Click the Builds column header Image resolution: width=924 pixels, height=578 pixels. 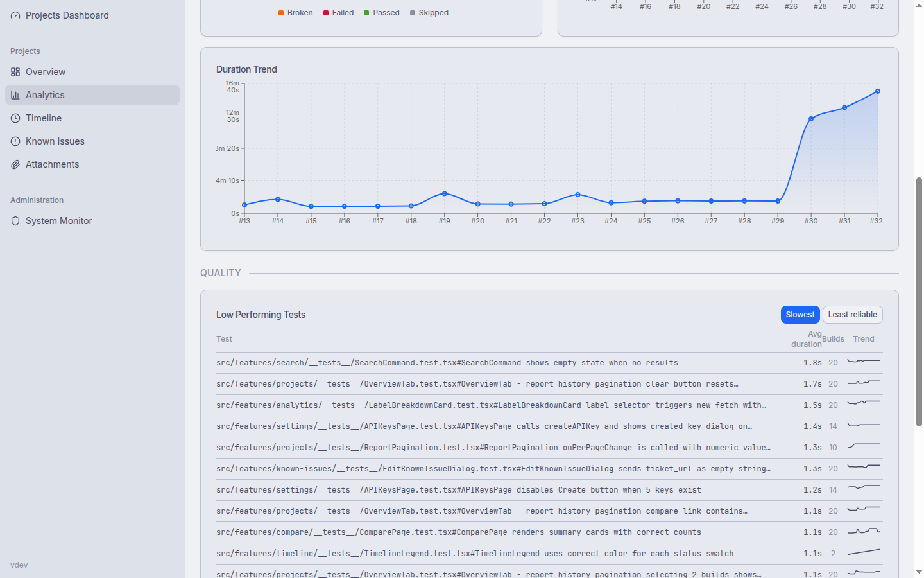click(x=833, y=339)
